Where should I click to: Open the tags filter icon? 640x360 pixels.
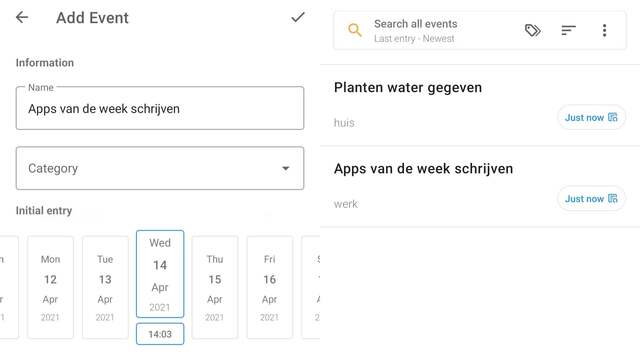tap(533, 30)
